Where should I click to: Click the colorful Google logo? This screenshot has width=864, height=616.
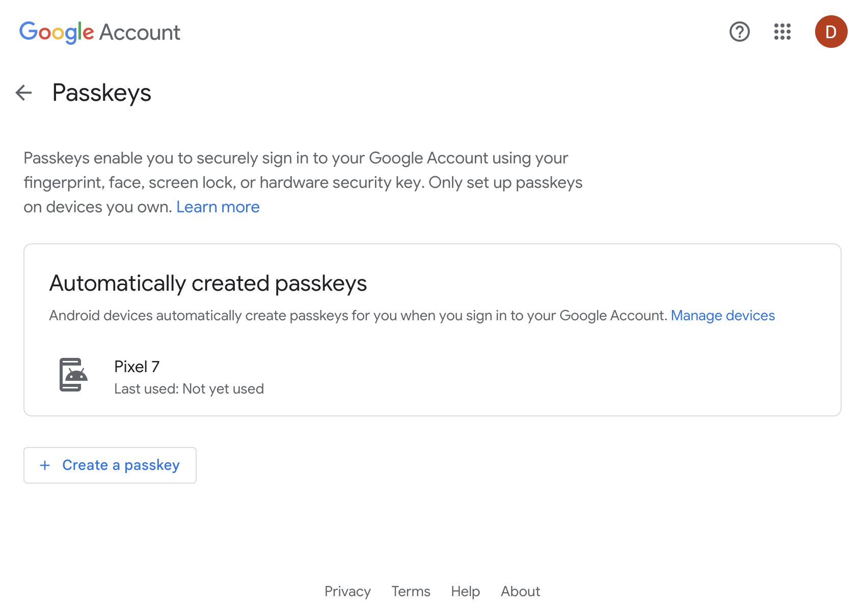coord(57,32)
